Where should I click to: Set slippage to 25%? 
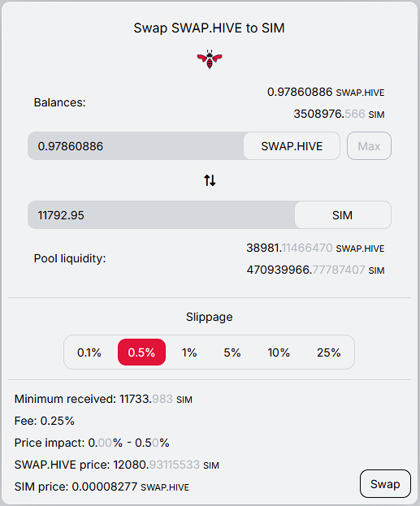click(329, 352)
